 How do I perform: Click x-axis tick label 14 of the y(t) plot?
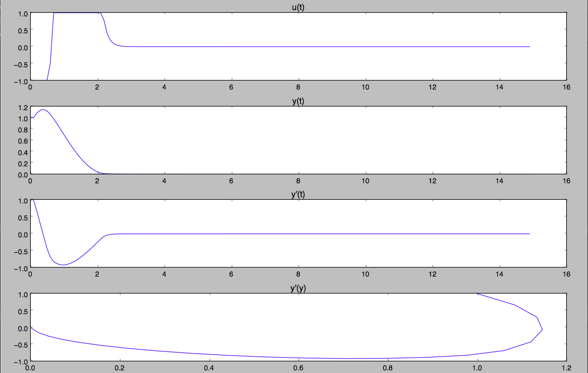[x=499, y=181]
